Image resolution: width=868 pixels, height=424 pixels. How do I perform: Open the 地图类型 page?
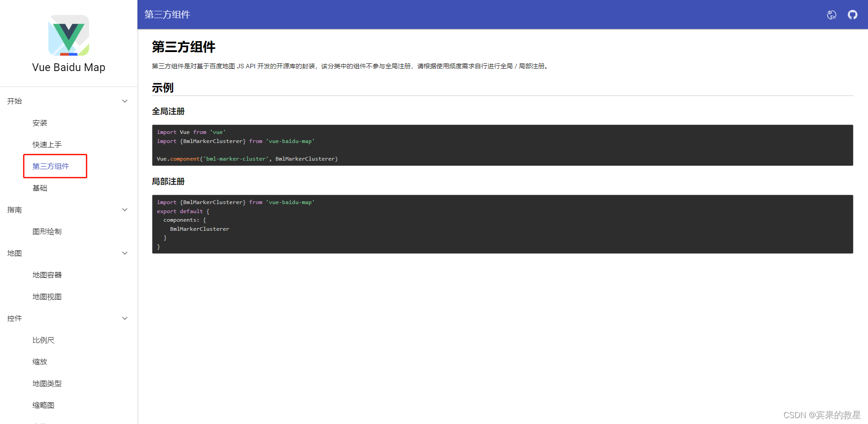[47, 383]
